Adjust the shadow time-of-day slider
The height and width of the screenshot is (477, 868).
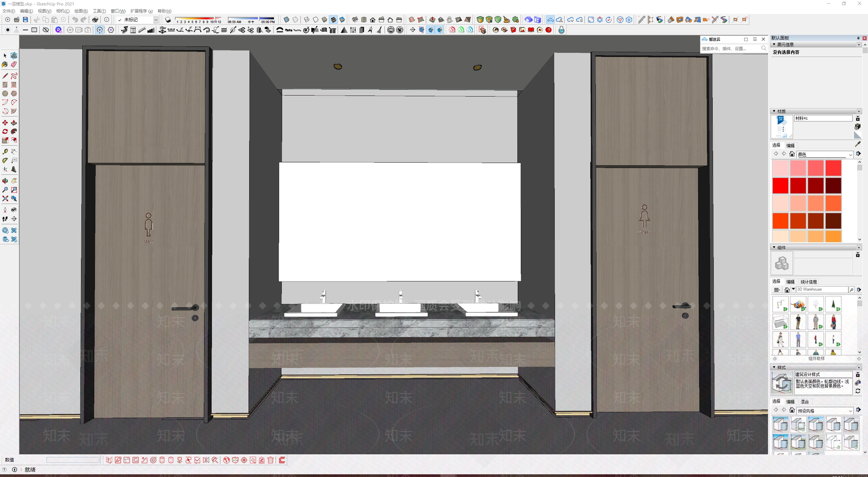point(251,20)
